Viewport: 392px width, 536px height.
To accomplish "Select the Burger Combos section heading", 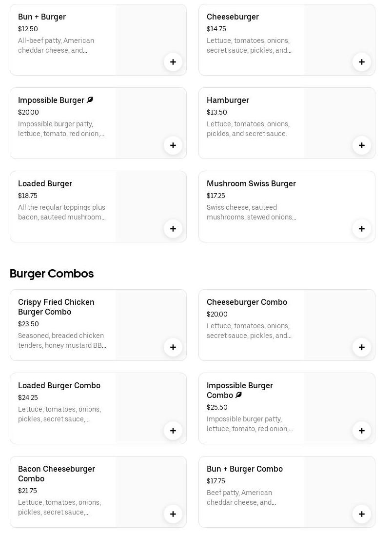I will pyautogui.click(x=52, y=274).
